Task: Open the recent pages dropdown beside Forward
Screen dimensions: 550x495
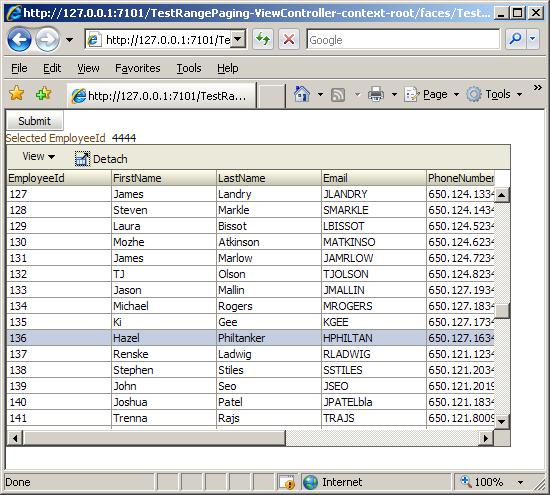Action: (x=69, y=40)
